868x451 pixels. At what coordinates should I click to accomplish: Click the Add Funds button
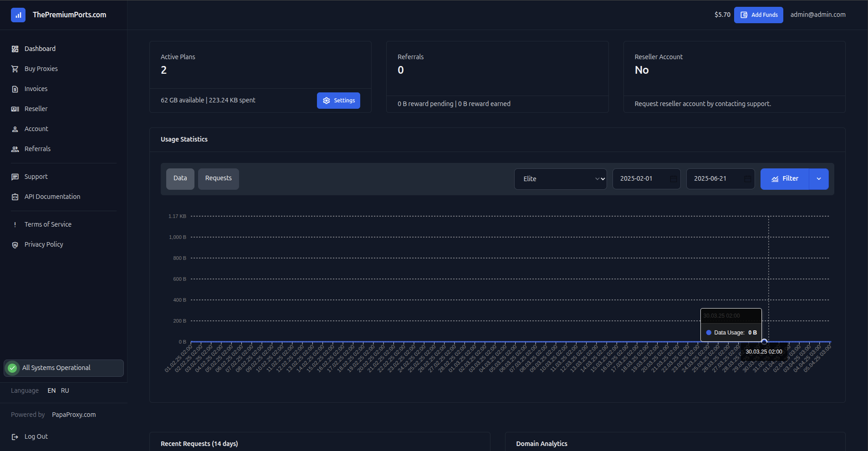759,15
